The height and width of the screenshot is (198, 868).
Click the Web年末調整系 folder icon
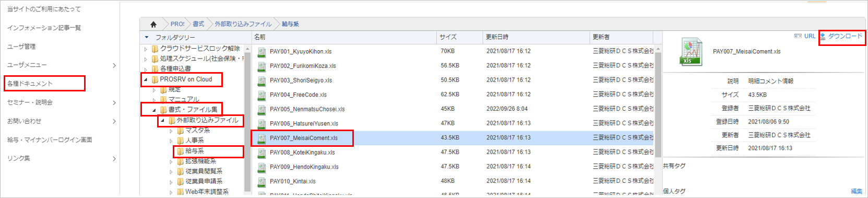(181, 192)
